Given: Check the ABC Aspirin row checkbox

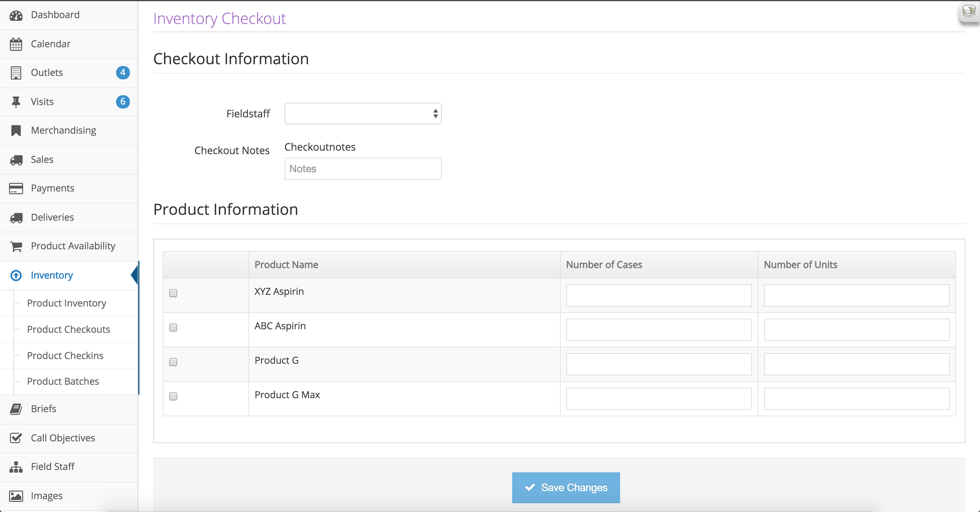Looking at the screenshot, I should (x=173, y=328).
